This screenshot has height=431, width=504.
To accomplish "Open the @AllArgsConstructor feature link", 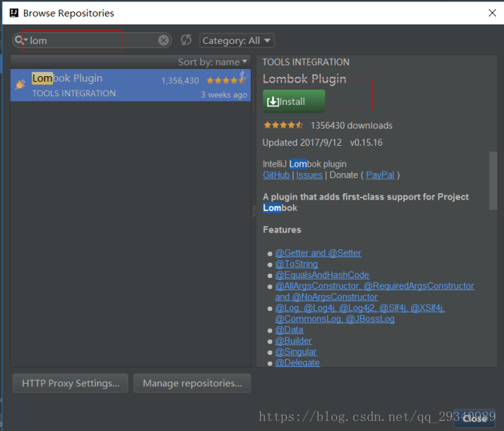I will coord(375,292).
